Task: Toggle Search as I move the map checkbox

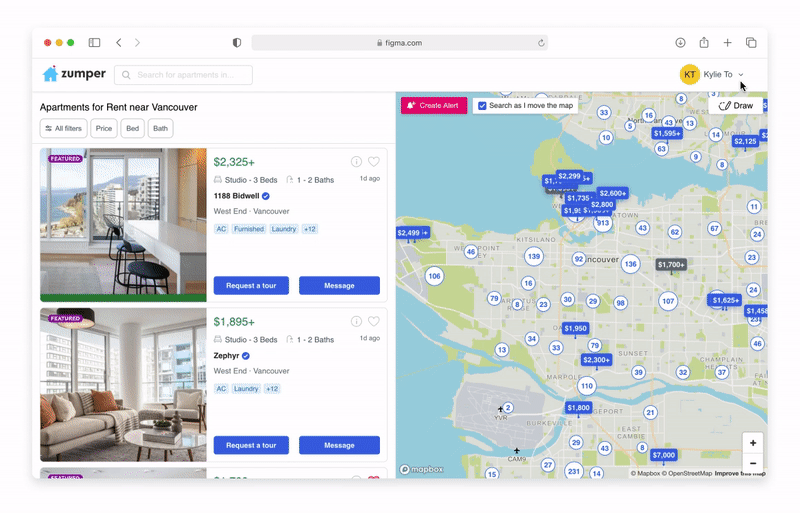Action: (482, 106)
